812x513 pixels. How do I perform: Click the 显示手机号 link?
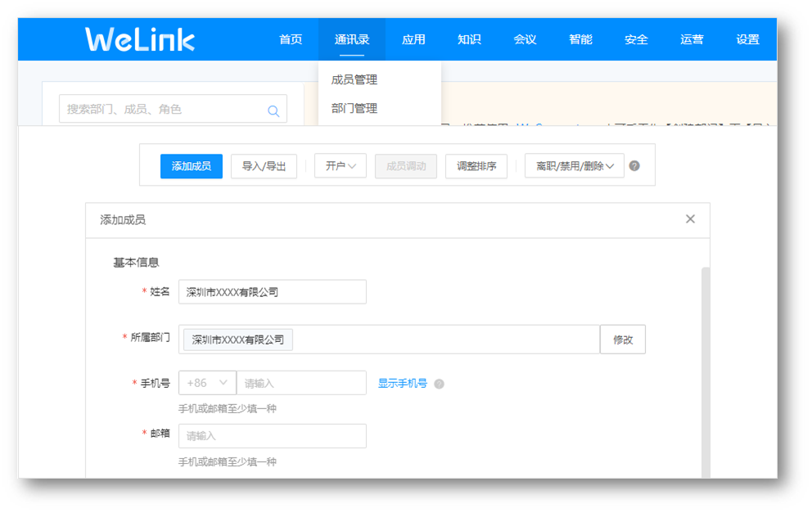tap(404, 382)
